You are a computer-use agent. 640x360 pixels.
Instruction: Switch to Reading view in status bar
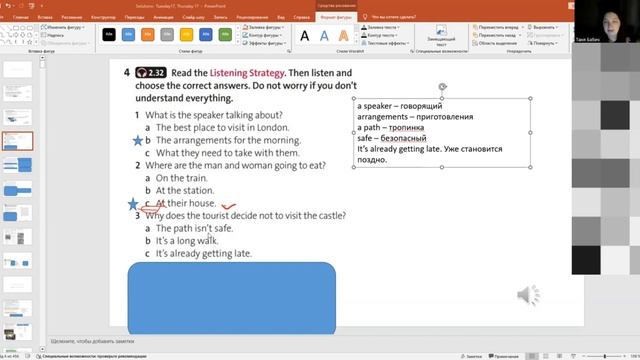pyautogui.click(x=560, y=356)
